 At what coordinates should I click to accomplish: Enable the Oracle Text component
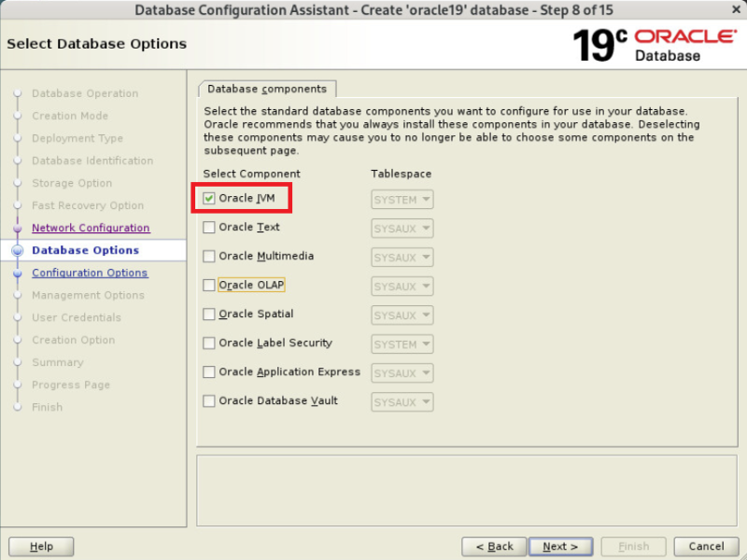coord(208,227)
